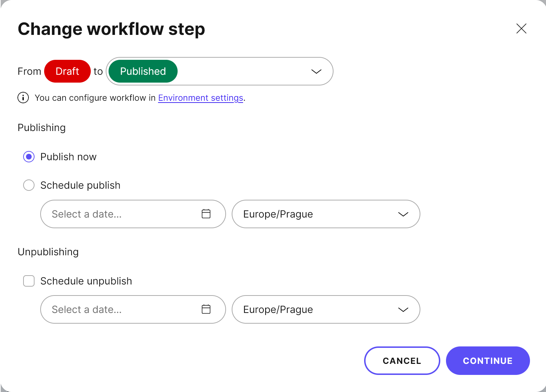Click the CANCEL button
This screenshot has width=546, height=392.
402,361
